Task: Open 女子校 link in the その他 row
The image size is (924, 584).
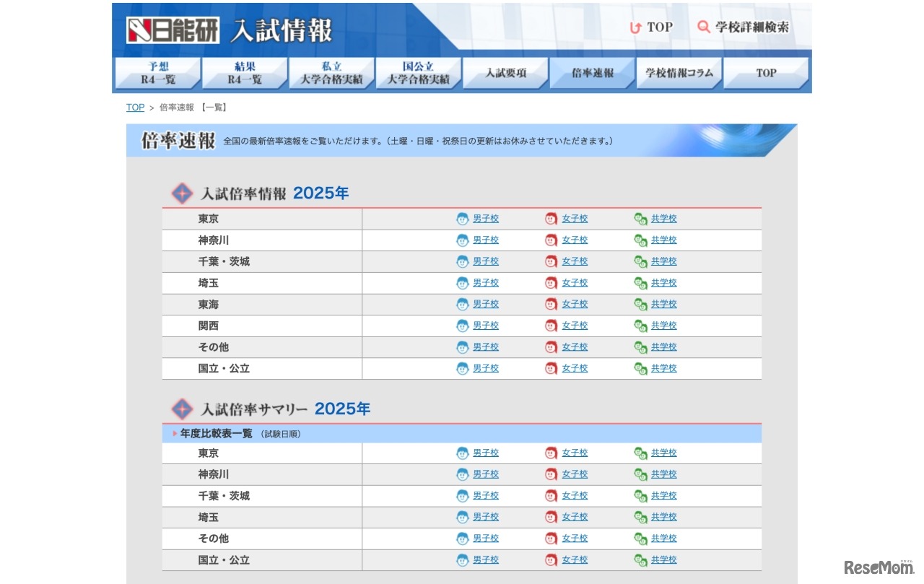Action: 573,347
